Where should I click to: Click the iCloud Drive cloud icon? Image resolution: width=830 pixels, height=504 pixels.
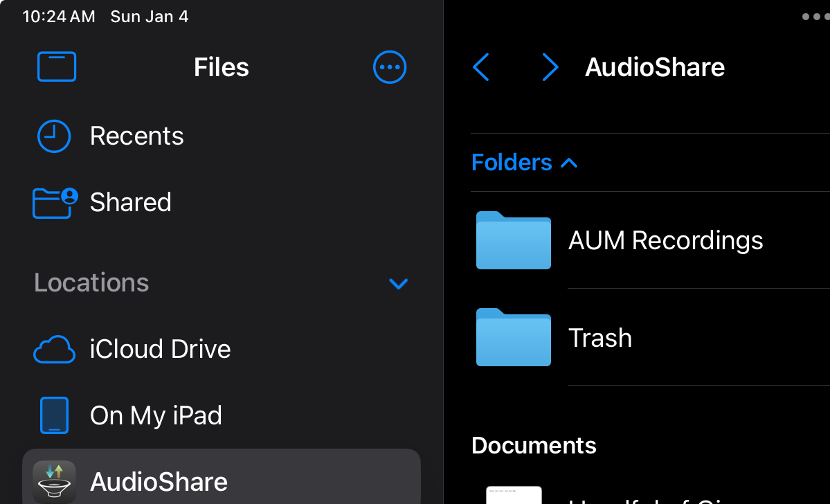coord(54,350)
